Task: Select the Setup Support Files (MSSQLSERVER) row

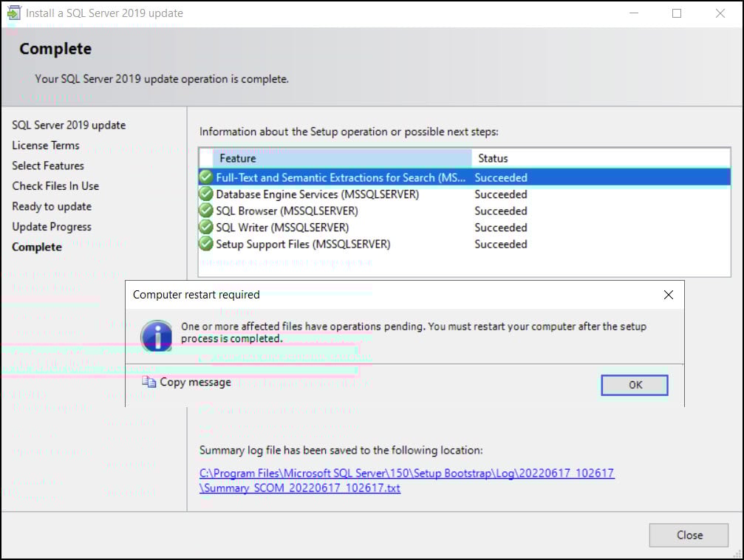Action: click(x=465, y=244)
